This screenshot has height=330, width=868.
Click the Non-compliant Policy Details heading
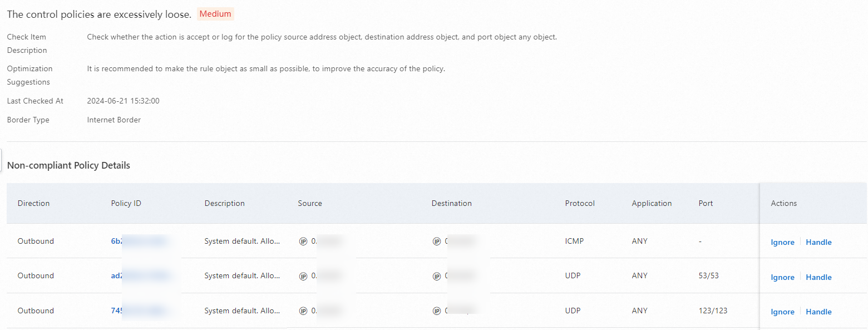coord(68,165)
